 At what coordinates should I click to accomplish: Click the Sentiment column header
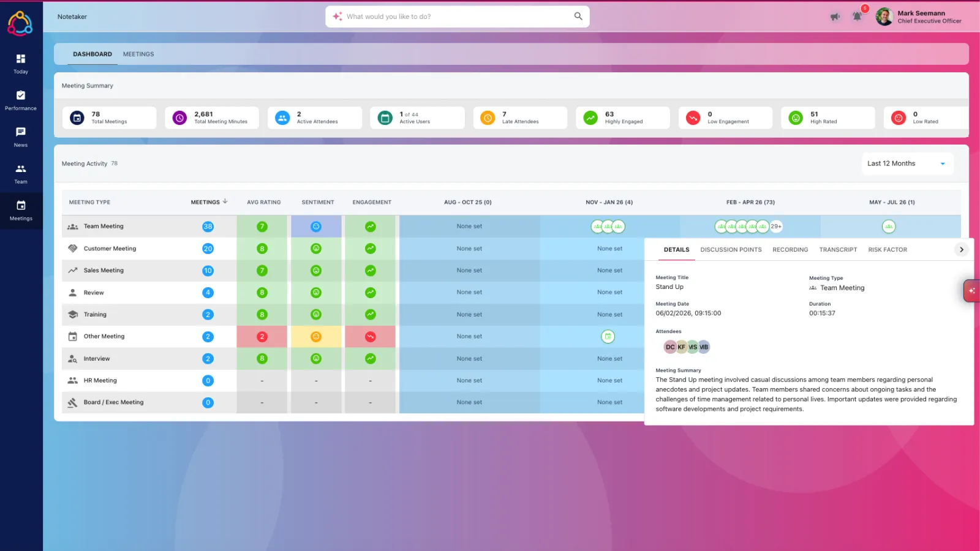(x=318, y=202)
